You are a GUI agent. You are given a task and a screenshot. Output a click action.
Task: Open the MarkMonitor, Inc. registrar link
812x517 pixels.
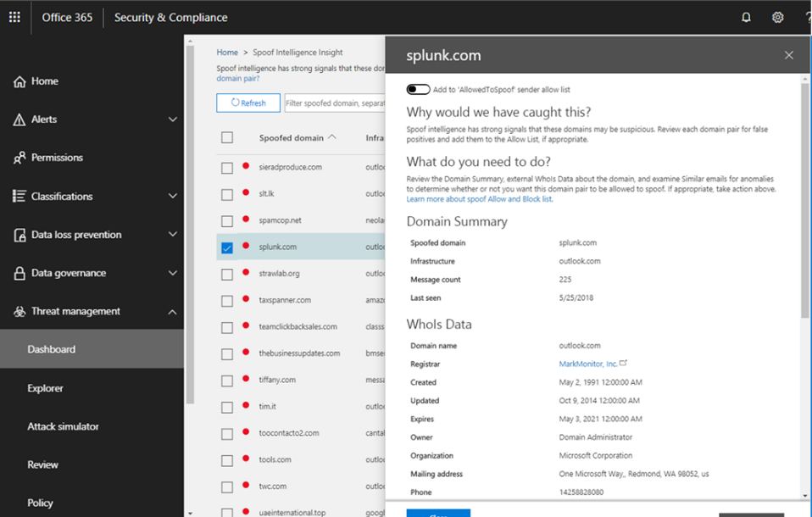[x=587, y=364]
